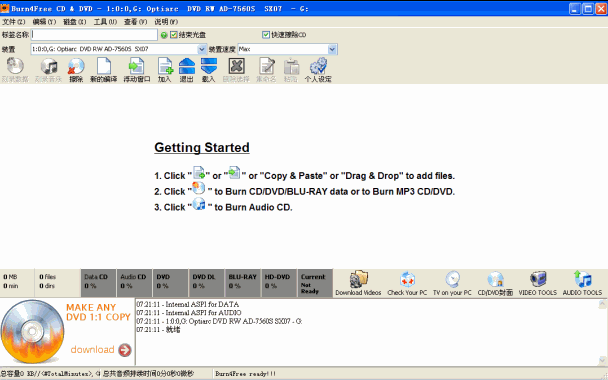Open the 查看 (View) menu
The width and height of the screenshot is (608, 380).
pyautogui.click(x=135, y=22)
